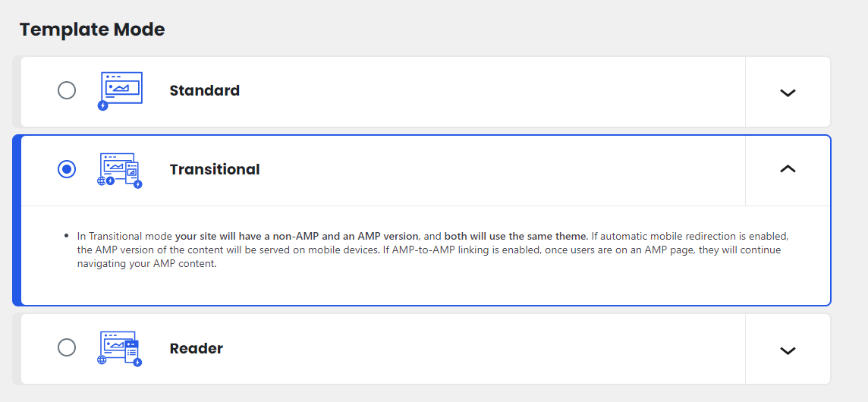Select the Standard template mode radio button
Viewport: 868px width, 402px height.
pos(67,90)
